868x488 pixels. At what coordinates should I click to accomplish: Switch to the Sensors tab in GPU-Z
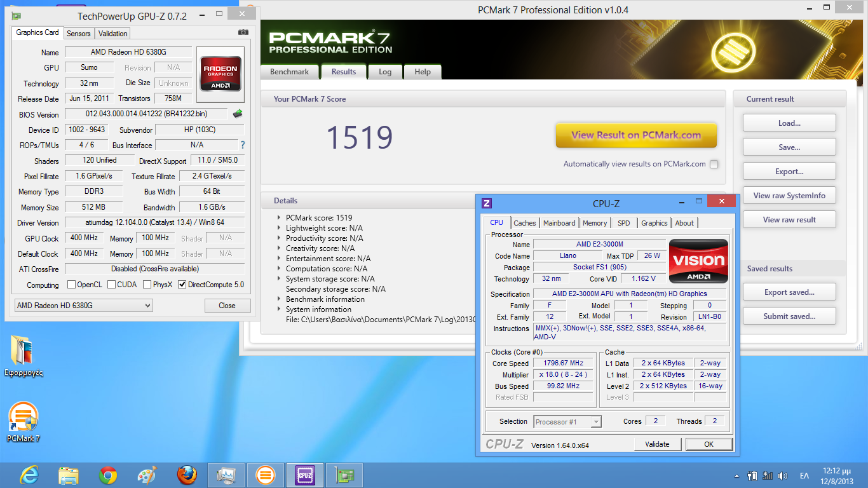(79, 34)
